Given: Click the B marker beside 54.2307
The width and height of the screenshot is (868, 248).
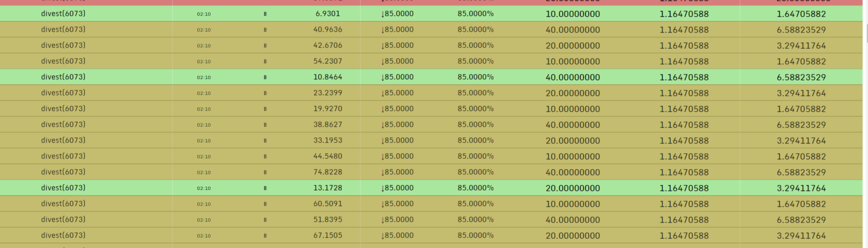Looking at the screenshot, I should tap(265, 61).
